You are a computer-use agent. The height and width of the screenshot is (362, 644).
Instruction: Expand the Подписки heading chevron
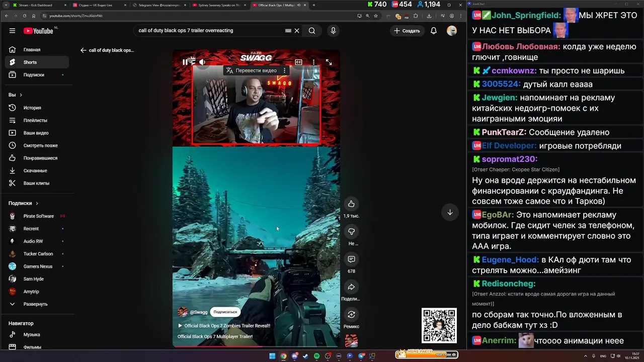pyautogui.click(x=37, y=203)
